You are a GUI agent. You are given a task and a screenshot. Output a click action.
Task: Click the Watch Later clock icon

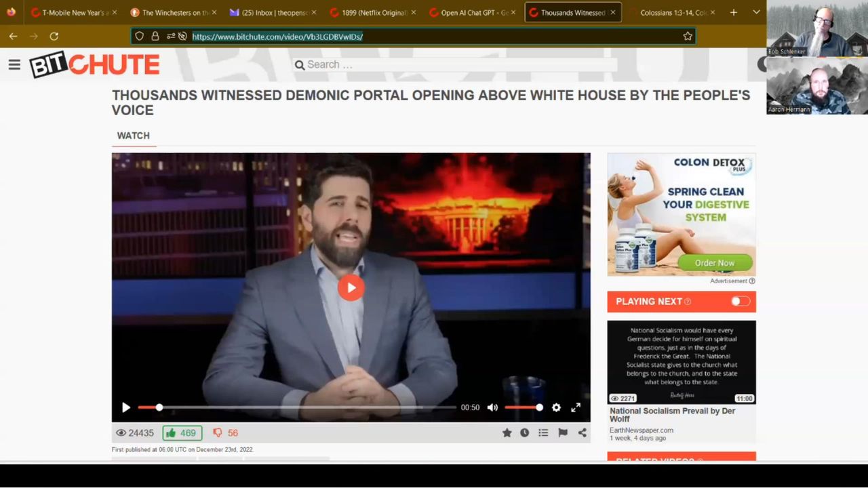coord(524,432)
